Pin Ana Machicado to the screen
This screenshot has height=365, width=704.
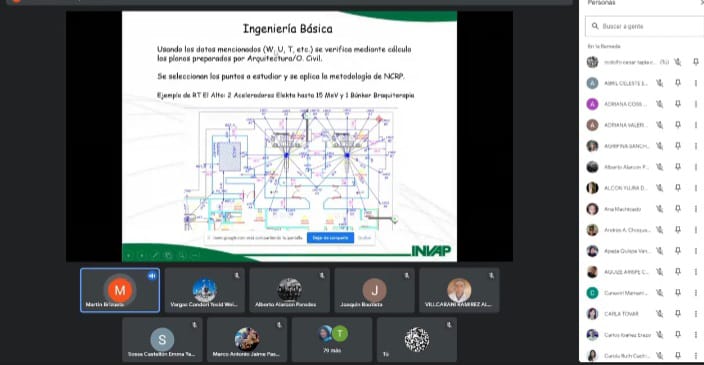678,209
